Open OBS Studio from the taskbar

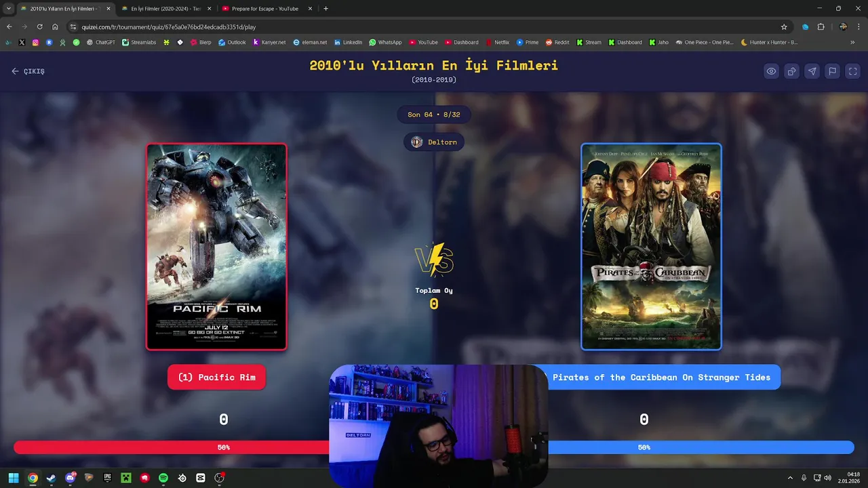click(219, 478)
